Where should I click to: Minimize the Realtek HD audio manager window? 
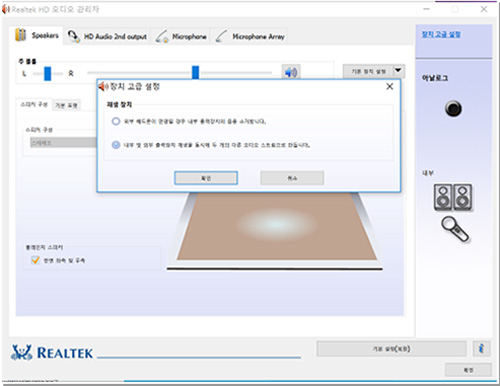pyautogui.click(x=426, y=9)
